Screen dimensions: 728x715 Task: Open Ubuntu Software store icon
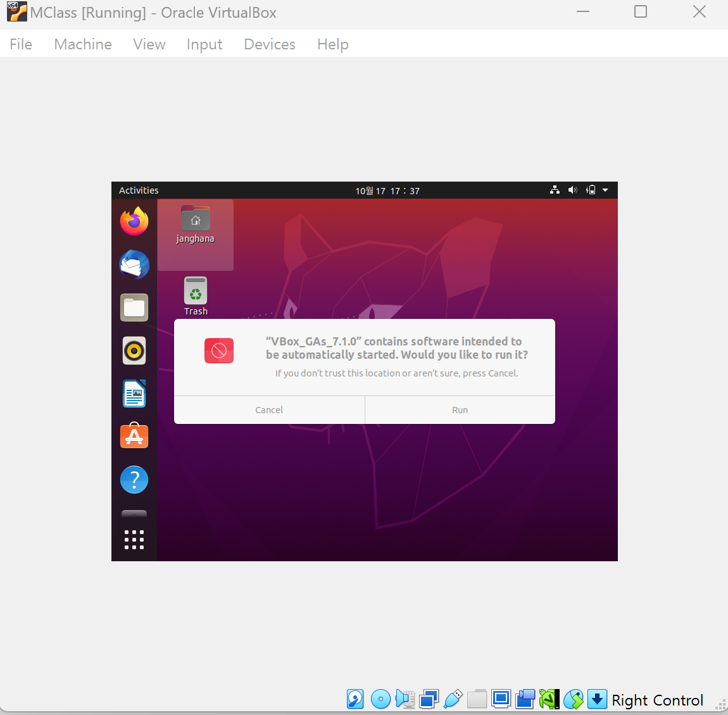pyautogui.click(x=134, y=436)
